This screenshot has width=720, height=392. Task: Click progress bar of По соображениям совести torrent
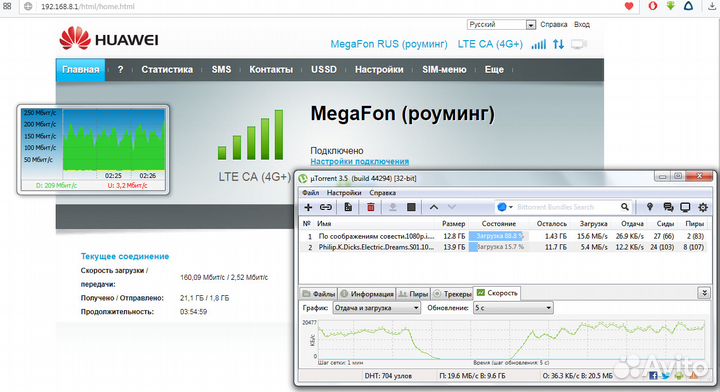tap(499, 236)
